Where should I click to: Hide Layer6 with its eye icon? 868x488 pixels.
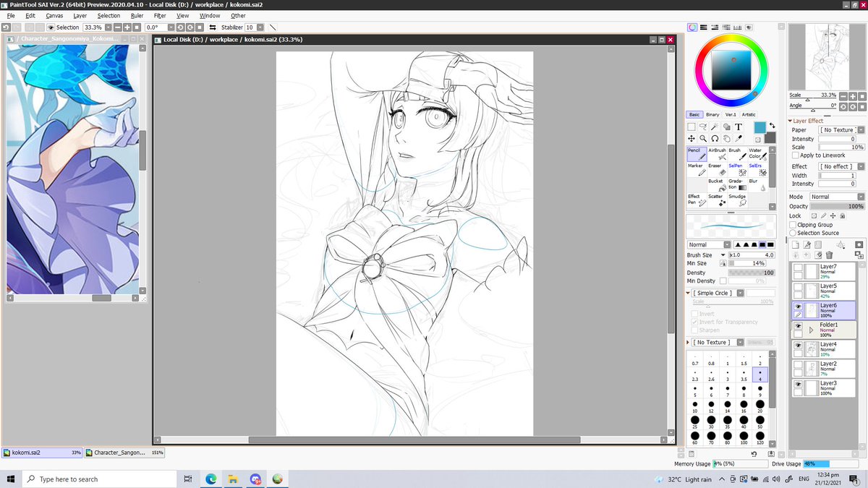point(798,307)
